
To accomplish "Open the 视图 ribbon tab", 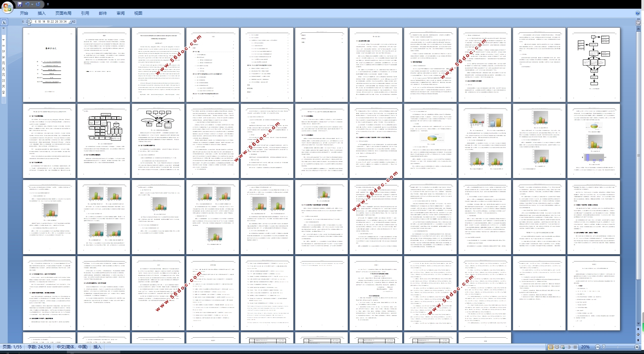I will tap(138, 13).
